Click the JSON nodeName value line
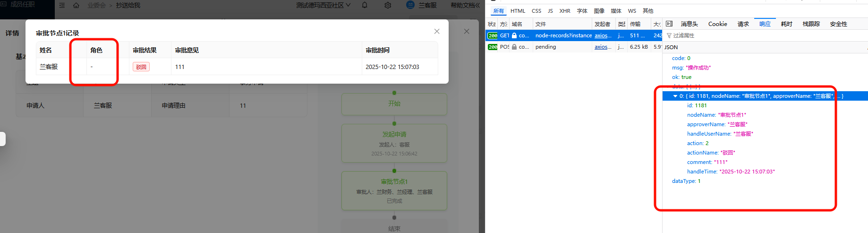The height and width of the screenshot is (233, 868). [716, 115]
